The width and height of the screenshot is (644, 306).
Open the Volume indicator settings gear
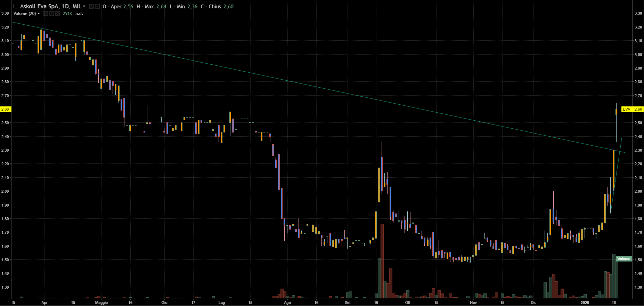[52, 14]
